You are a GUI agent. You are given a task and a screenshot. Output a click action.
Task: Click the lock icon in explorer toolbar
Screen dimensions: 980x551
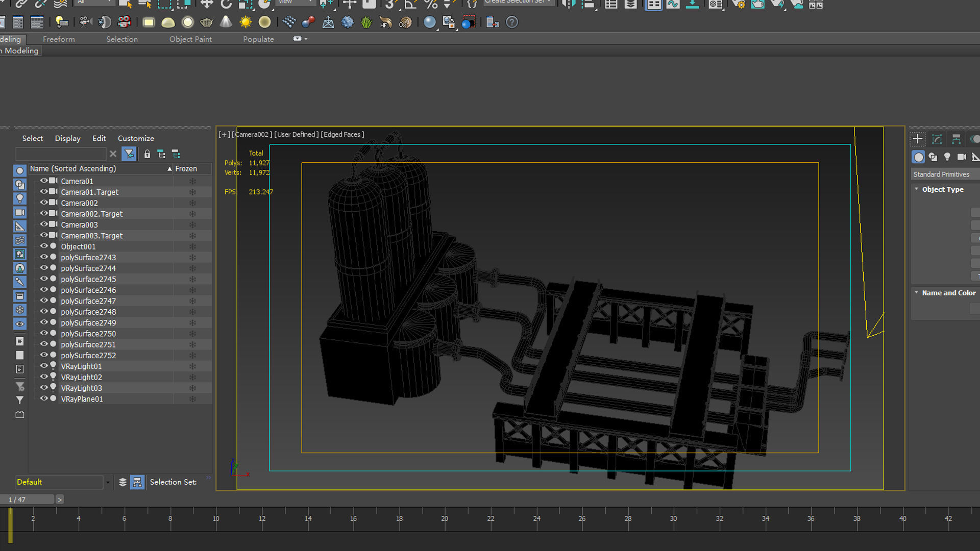click(147, 154)
